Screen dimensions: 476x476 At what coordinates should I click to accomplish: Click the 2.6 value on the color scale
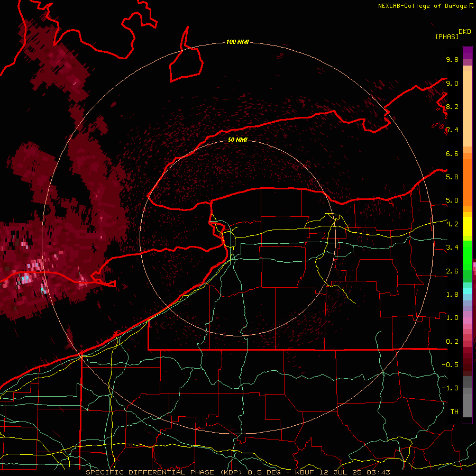pyautogui.click(x=452, y=271)
